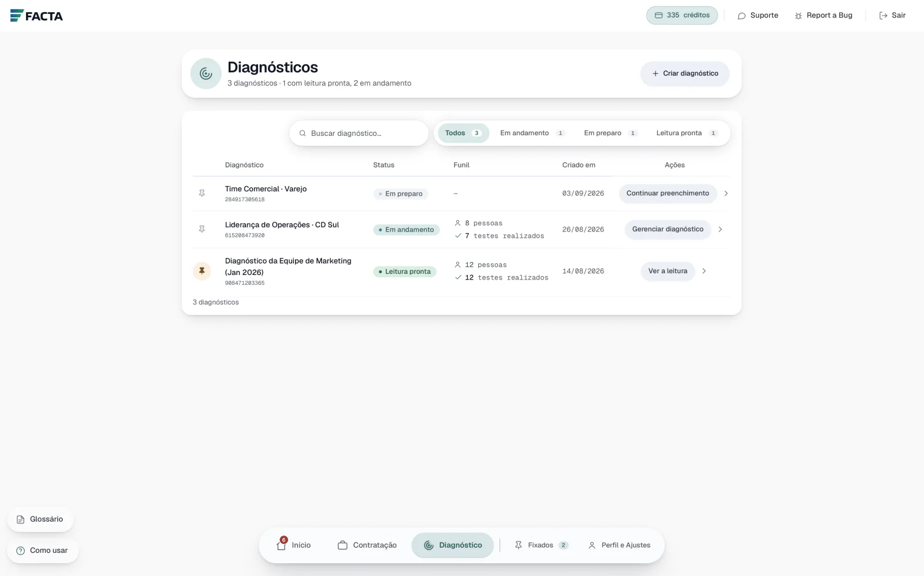The image size is (924, 576).
Task: Open Liderança de Operações · CD Sul name
Action: click(x=282, y=225)
